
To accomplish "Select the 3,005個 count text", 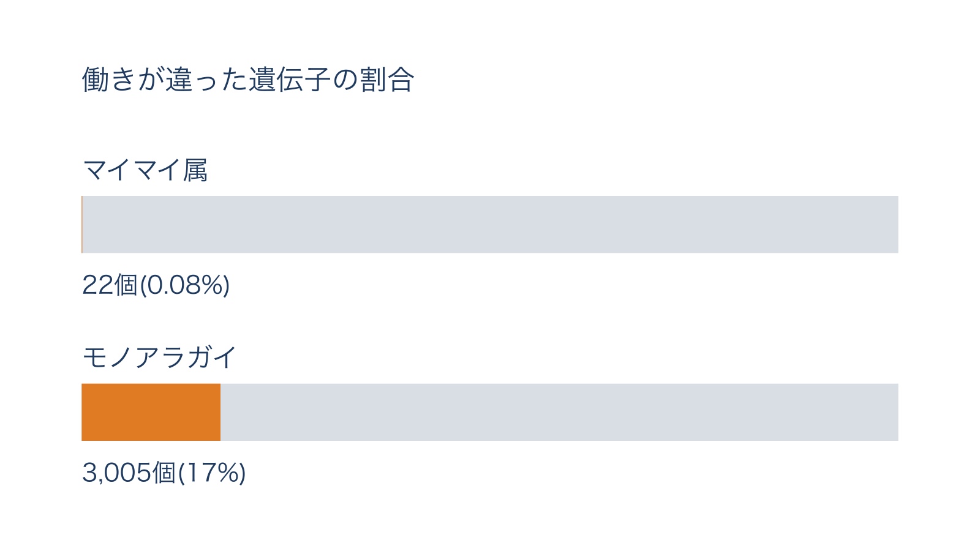I will (x=129, y=473).
